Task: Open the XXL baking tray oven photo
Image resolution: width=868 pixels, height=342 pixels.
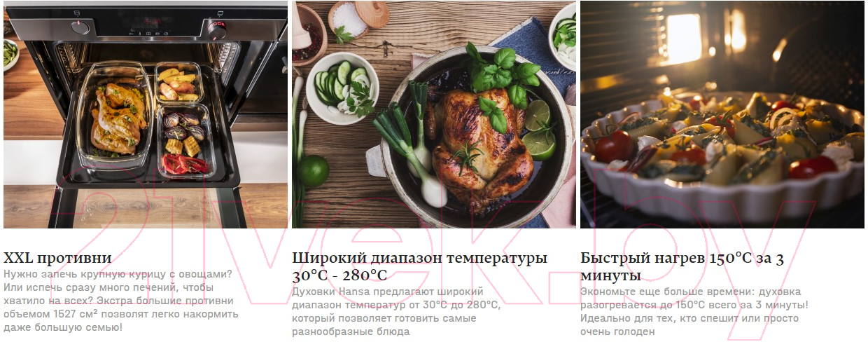Action: [x=146, y=114]
